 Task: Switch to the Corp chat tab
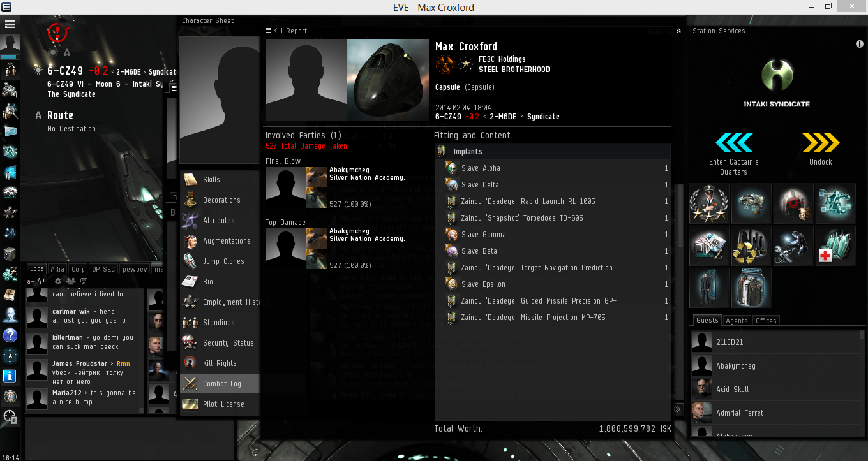click(x=78, y=269)
